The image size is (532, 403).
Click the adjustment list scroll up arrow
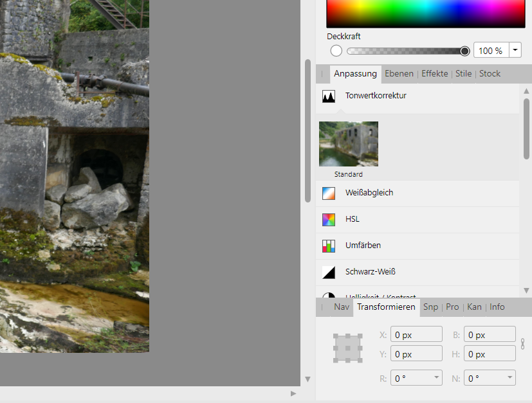point(526,91)
